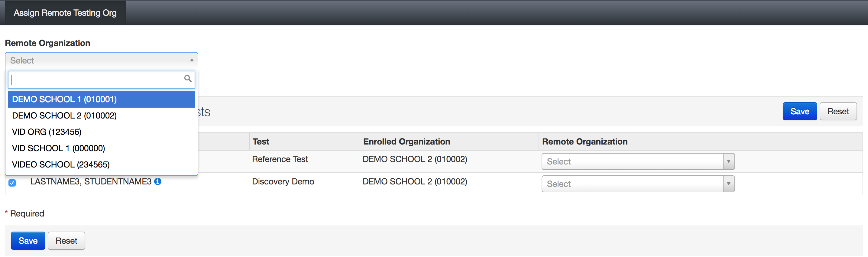Screen dimensions: 868x257
Task: Click the search magnifier icon in dropdown
Action: tap(188, 79)
